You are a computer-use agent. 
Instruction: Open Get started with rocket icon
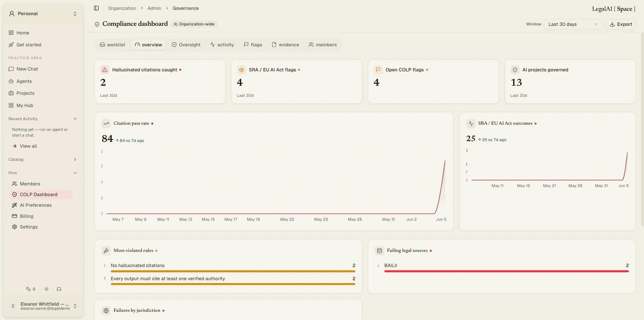pos(43,45)
